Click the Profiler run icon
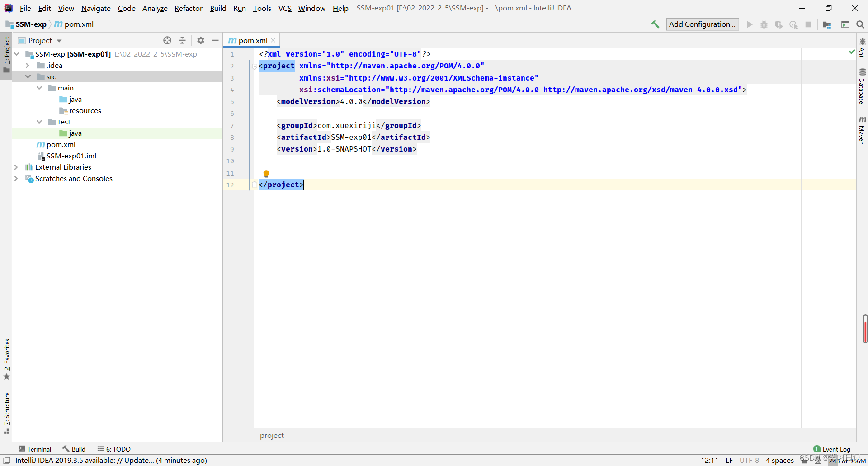 [793, 24]
